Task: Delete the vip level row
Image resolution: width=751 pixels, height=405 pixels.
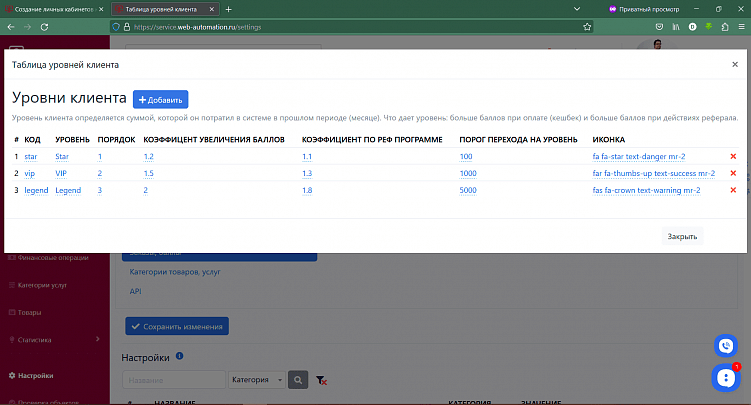Action: click(733, 173)
